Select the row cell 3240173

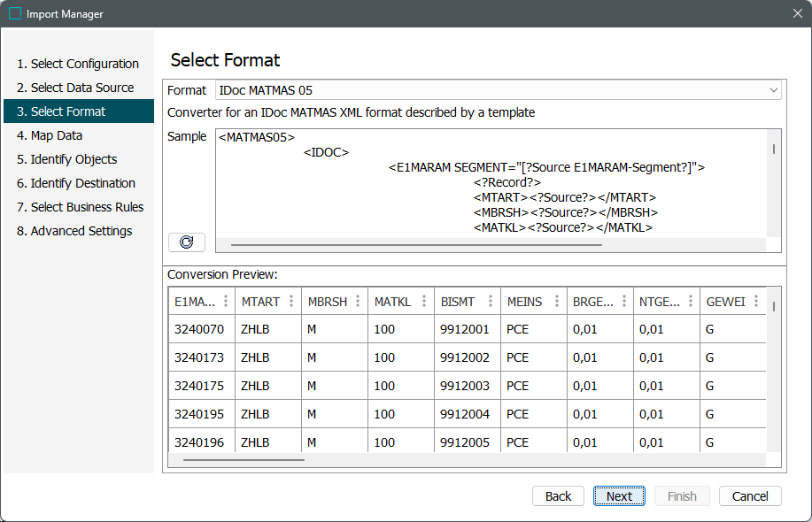coord(199,357)
